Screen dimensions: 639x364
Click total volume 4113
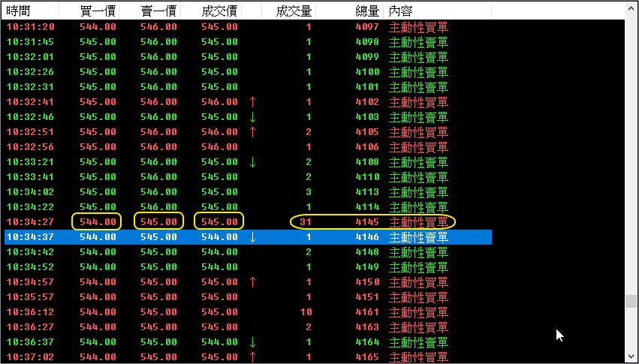click(x=366, y=192)
